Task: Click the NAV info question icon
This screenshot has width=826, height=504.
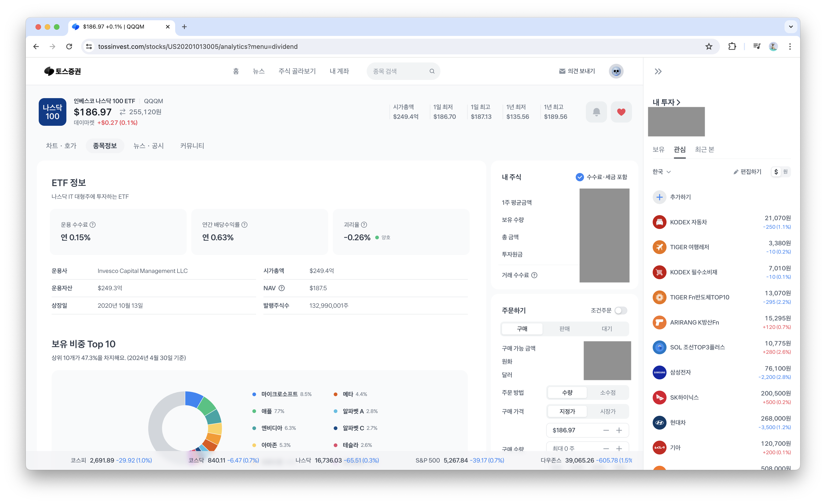Action: [x=282, y=288]
